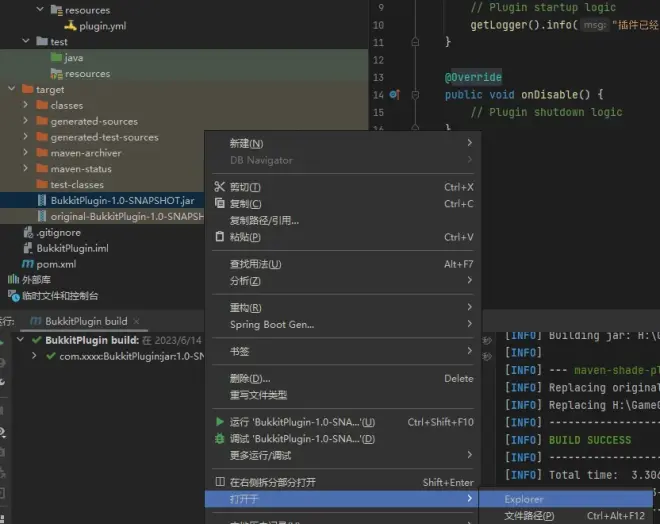Screen dimensions: 660x524
Task: Expand the maven-status folder
Action: (25, 168)
